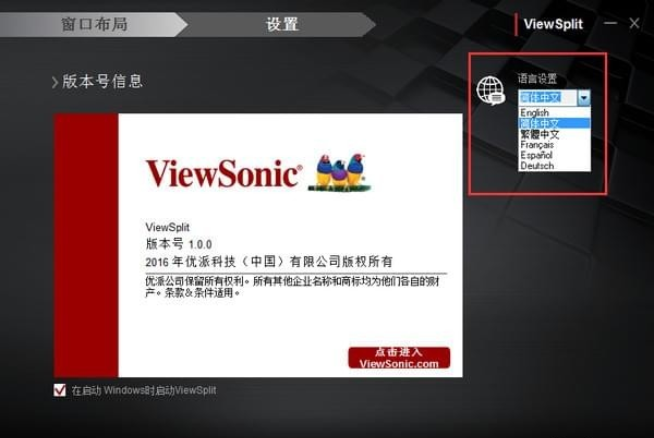Screen dimensions: 654x438
Task: Click the globe language icon
Action: pos(490,91)
